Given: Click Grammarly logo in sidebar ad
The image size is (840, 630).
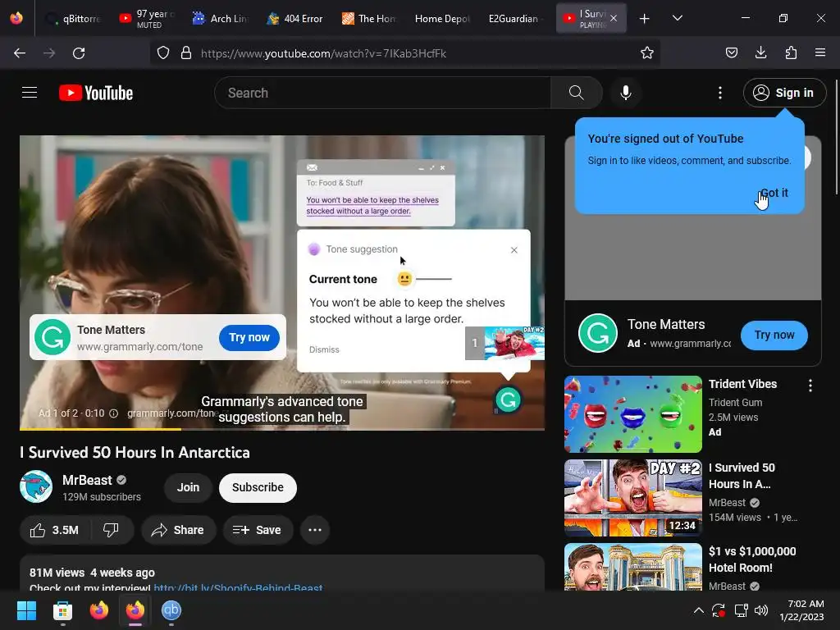Looking at the screenshot, I should click(x=598, y=333).
